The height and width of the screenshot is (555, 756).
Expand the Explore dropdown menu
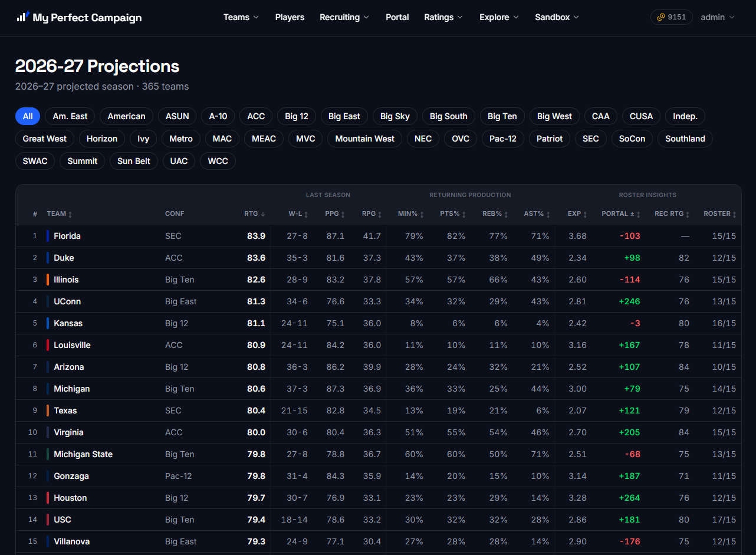click(499, 17)
